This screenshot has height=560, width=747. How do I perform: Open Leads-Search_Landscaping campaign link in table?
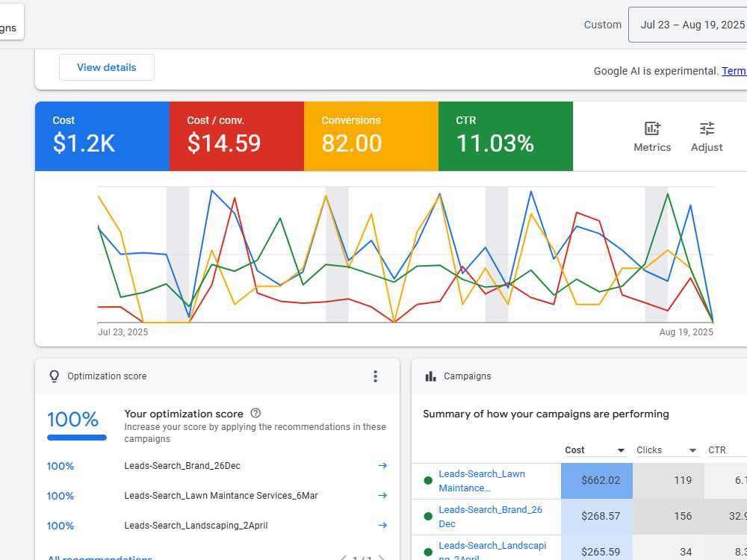coord(492,552)
